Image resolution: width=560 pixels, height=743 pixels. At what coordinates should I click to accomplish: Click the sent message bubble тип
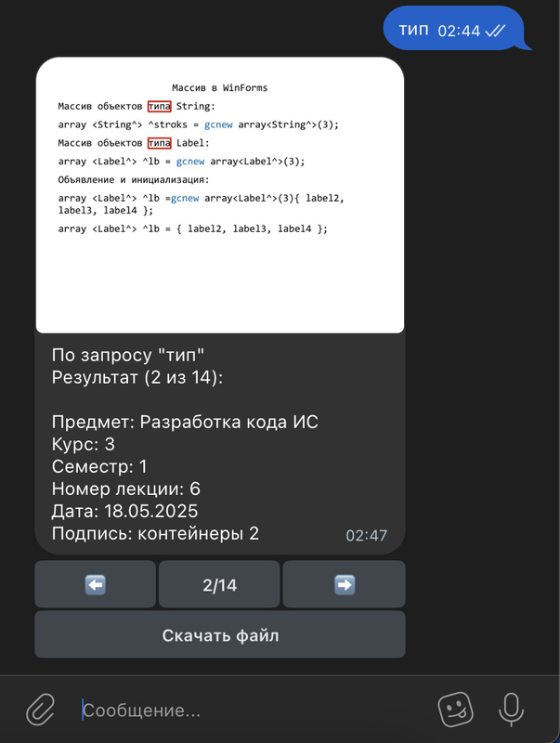point(455,29)
